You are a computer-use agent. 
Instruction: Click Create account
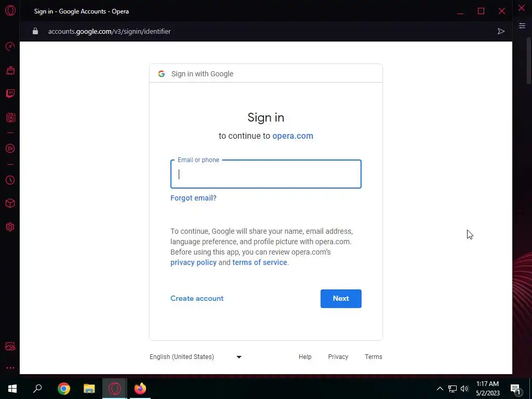coord(197,298)
